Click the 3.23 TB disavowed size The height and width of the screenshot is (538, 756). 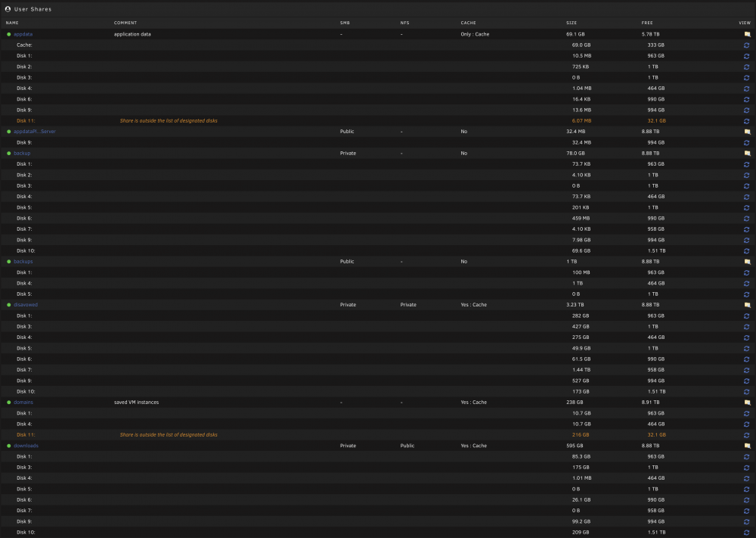point(575,304)
